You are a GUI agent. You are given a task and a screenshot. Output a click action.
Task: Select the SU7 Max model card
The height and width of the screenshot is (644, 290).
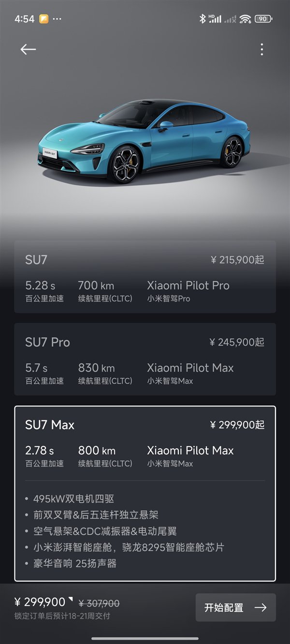tap(145, 493)
